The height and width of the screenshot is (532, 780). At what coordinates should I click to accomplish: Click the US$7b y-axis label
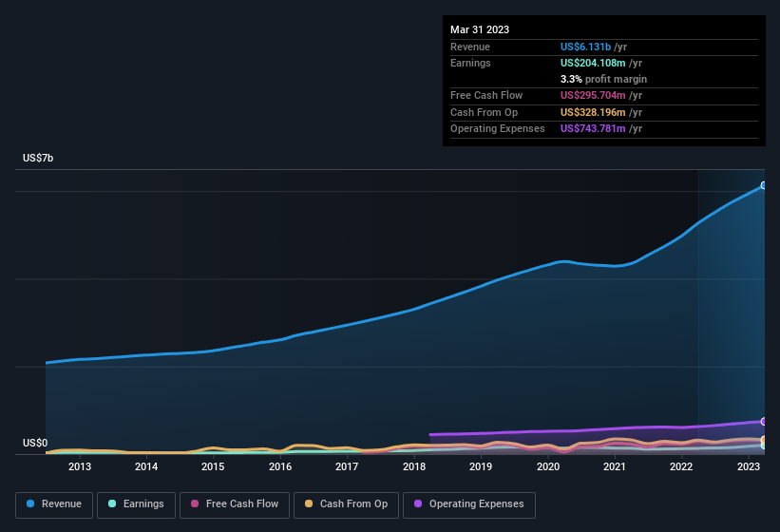(x=38, y=158)
